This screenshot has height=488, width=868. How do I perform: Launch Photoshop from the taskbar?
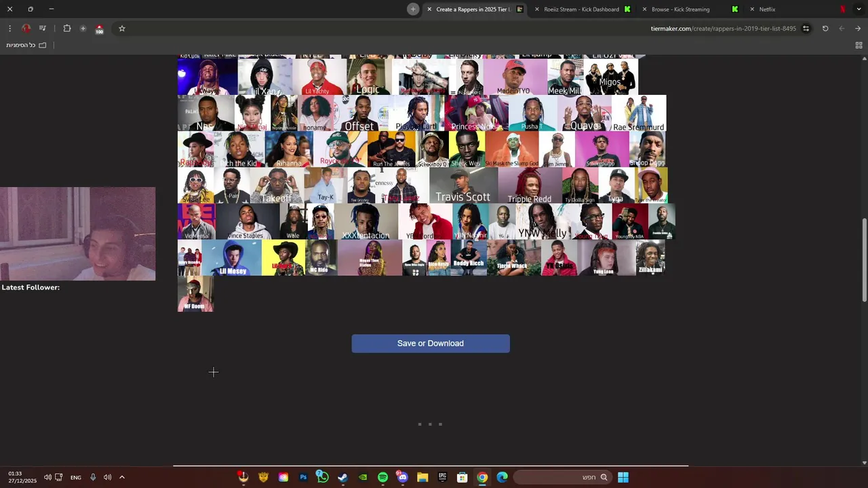coord(303,477)
